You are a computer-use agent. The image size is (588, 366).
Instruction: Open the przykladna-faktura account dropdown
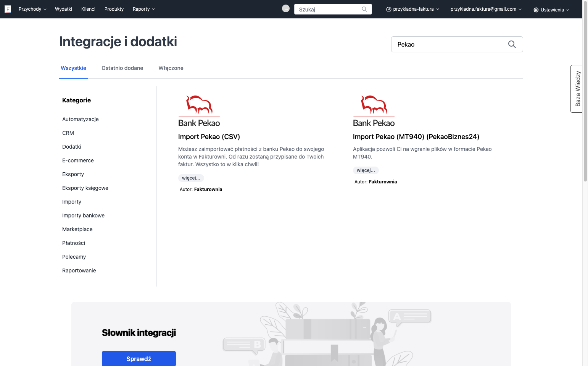pyautogui.click(x=413, y=9)
